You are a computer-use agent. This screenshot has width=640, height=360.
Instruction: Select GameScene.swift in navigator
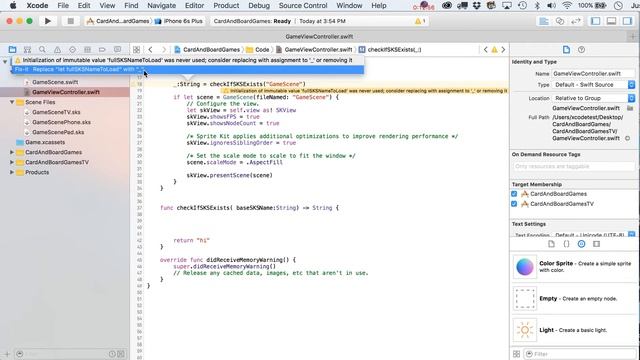click(x=55, y=82)
